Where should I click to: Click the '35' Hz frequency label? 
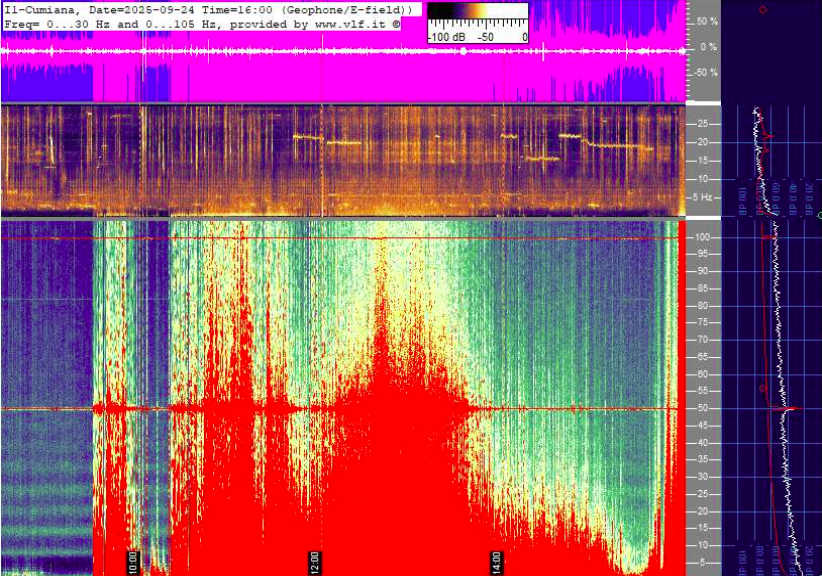coord(702,460)
